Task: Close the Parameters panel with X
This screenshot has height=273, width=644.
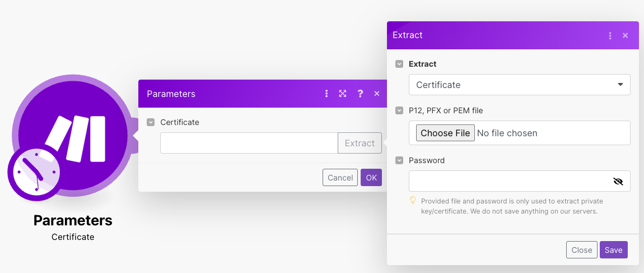Action: click(377, 94)
